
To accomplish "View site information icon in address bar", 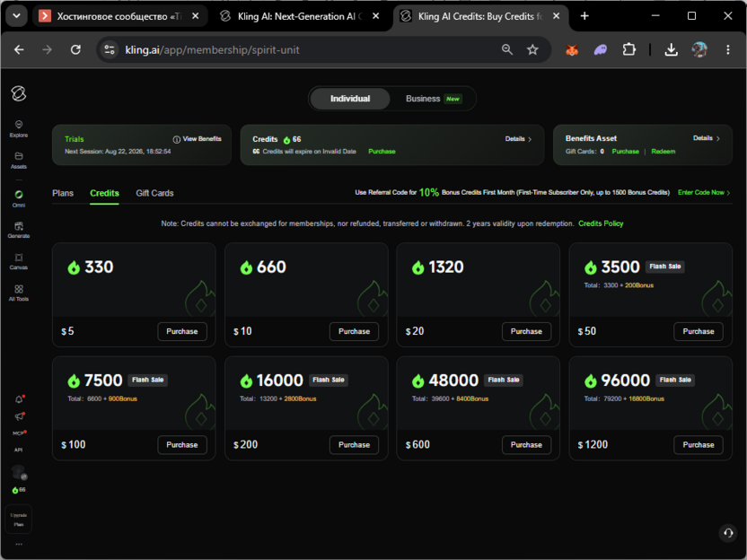I will coord(110,49).
